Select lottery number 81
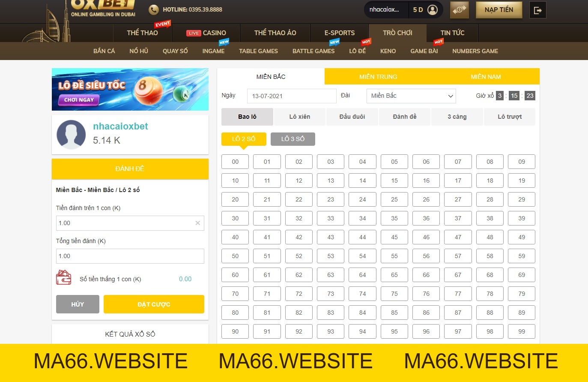Viewport: 588px width, 382px height. coord(267,313)
